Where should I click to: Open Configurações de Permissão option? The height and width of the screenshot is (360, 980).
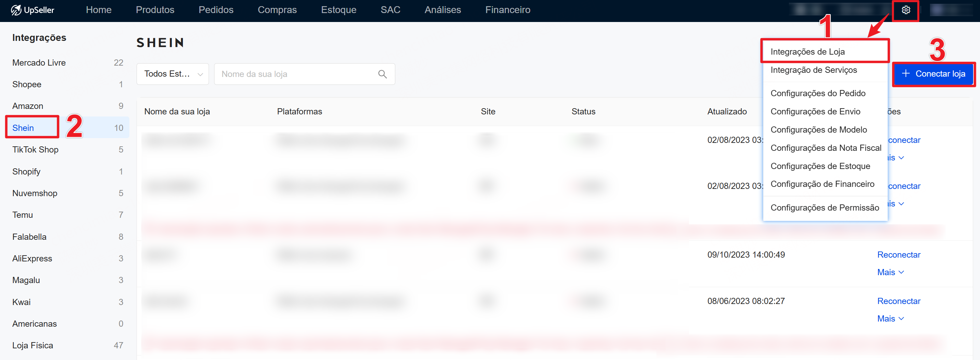pyautogui.click(x=825, y=207)
